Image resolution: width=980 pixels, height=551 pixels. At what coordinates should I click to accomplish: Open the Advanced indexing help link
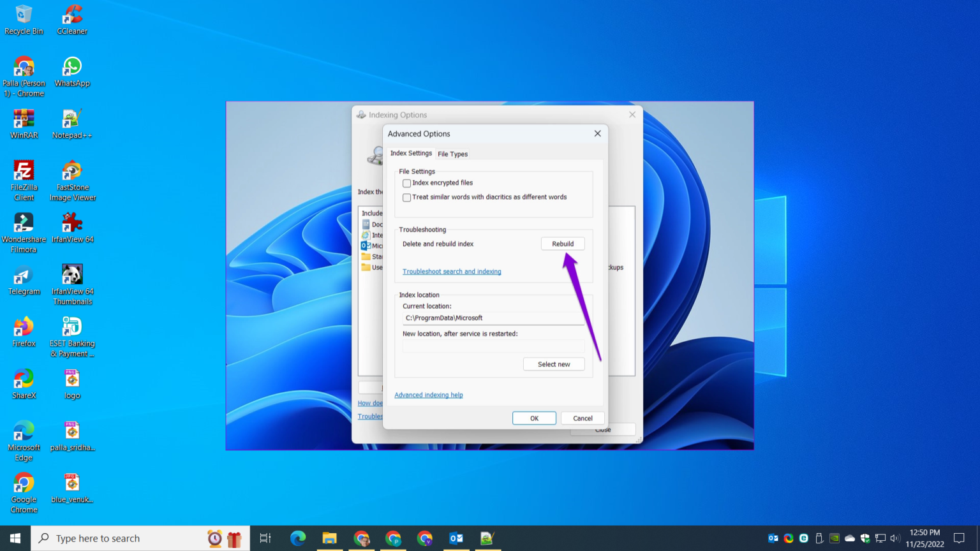coord(429,395)
